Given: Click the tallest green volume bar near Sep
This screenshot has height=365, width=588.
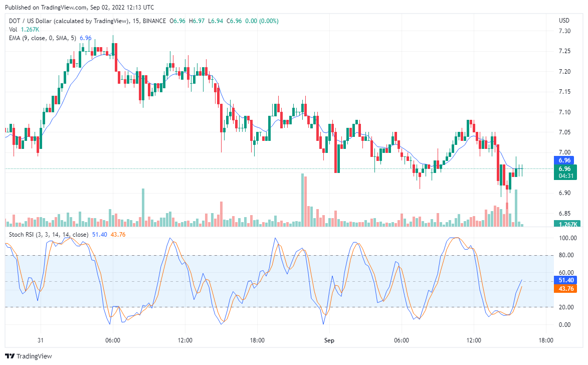Looking at the screenshot, I should [302, 200].
